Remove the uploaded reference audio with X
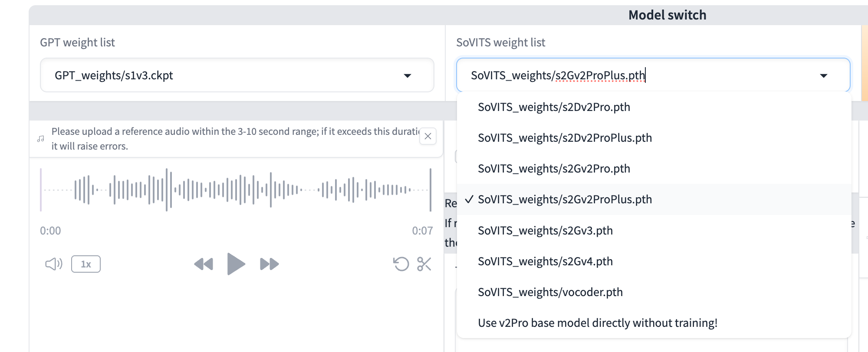This screenshot has height=352, width=868. coord(428,136)
